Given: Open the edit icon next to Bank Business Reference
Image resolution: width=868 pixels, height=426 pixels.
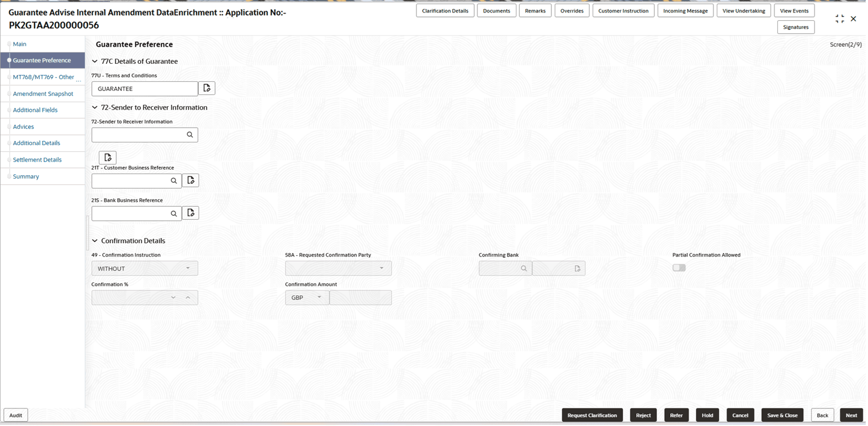Looking at the screenshot, I should pyautogui.click(x=190, y=212).
